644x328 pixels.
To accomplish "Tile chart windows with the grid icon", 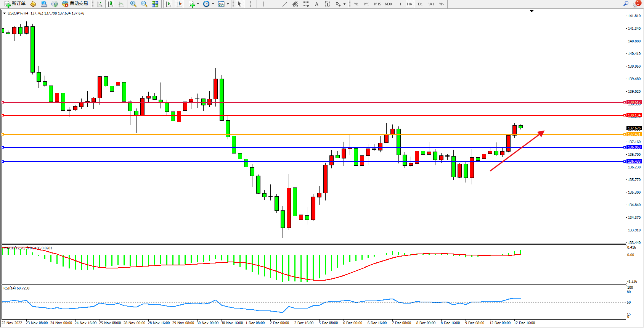I will point(155,4).
